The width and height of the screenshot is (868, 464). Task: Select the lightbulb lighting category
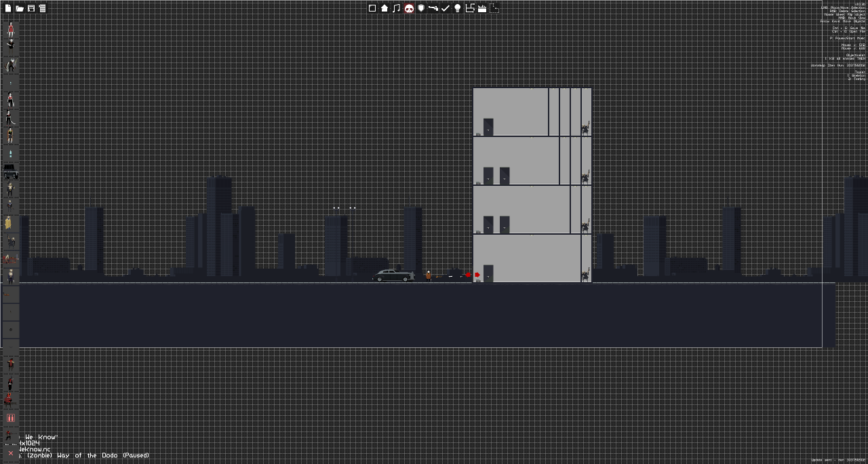click(458, 8)
